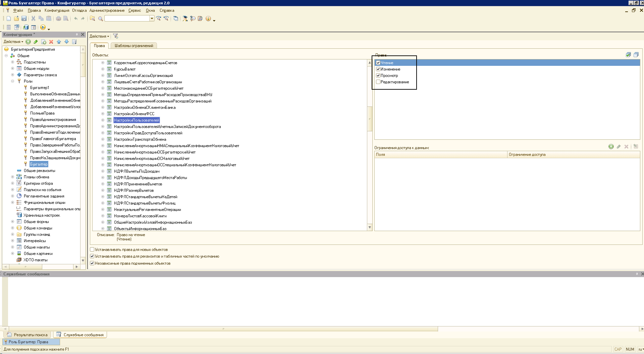644x354 pixels.
Task: Click the Set all rights icon
Action: (628, 55)
